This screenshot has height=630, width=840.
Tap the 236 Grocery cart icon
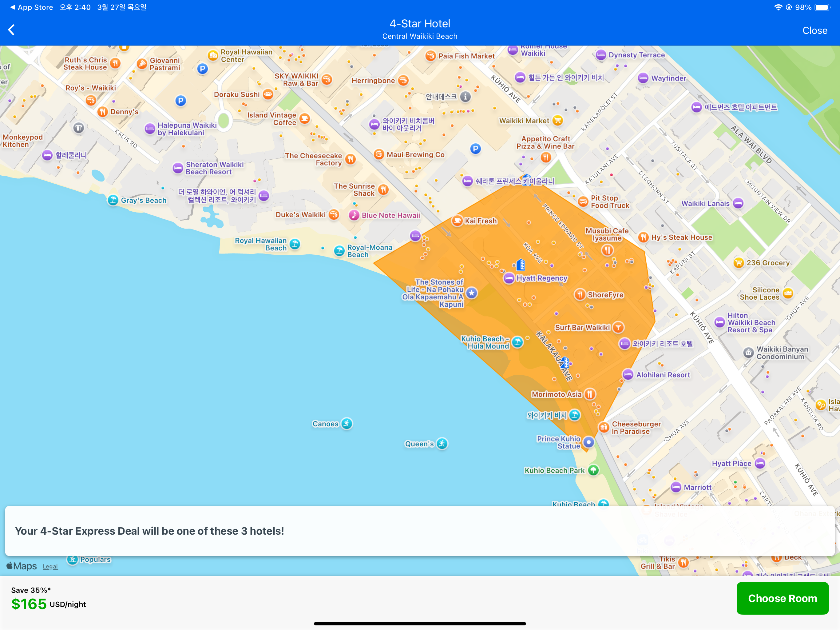739,263
